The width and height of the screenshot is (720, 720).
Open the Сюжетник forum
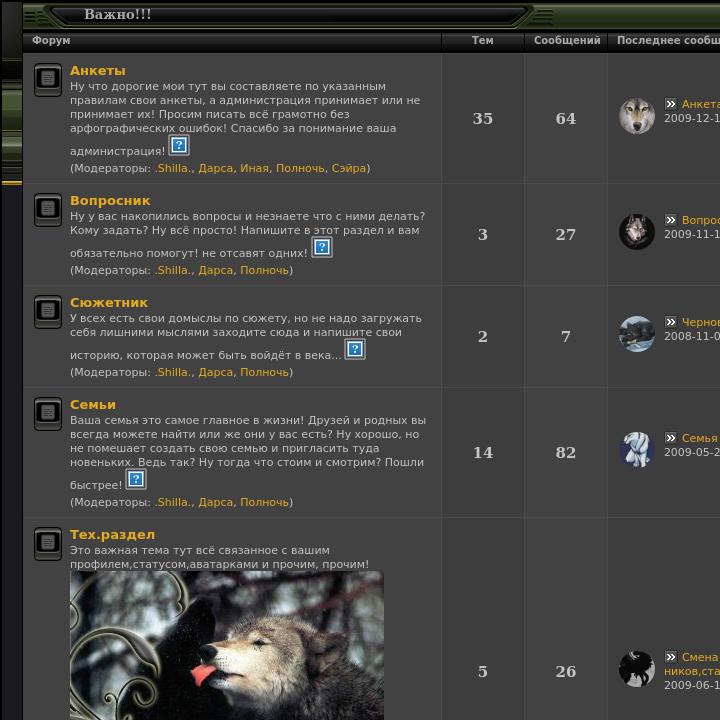(x=109, y=303)
